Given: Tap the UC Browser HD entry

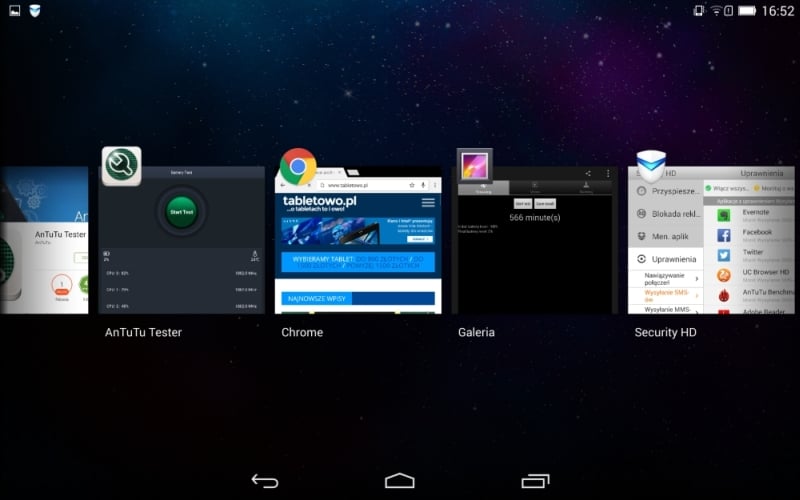Looking at the screenshot, I should pos(749,275).
